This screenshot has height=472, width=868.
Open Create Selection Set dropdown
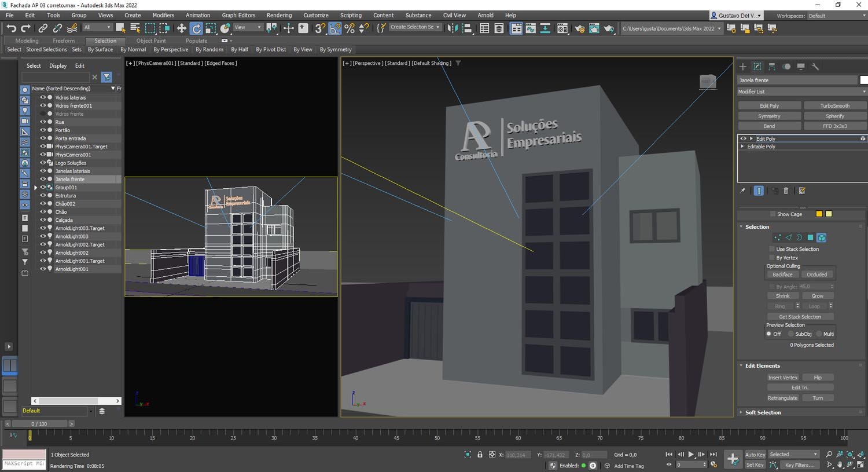[x=415, y=27]
